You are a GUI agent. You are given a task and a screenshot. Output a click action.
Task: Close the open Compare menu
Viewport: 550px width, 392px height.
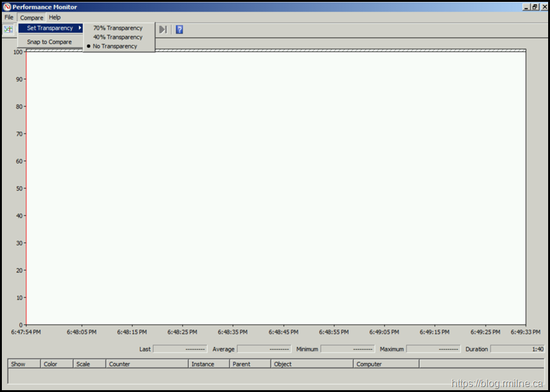point(32,17)
